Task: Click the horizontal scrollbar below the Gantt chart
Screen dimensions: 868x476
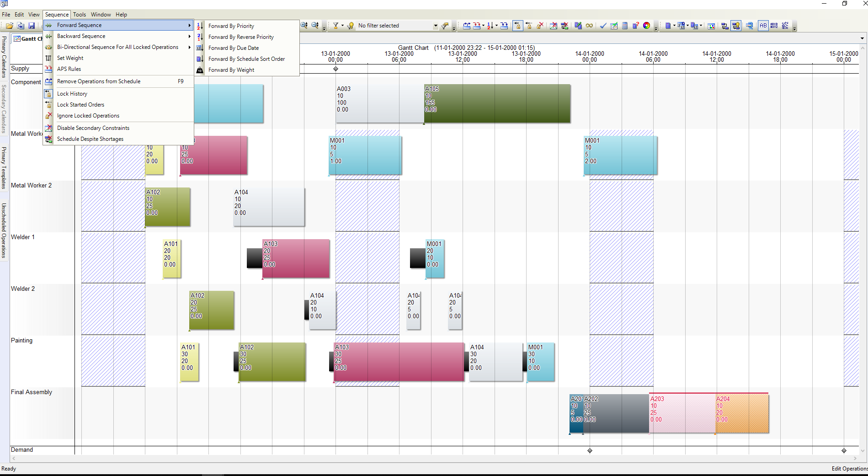Action: [433, 458]
